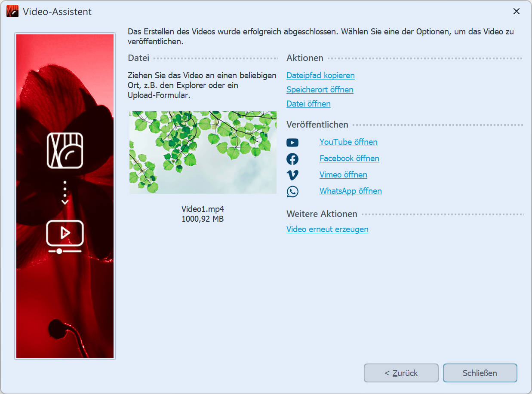Click the Schließen button
This screenshot has width=532, height=394.
480,373
